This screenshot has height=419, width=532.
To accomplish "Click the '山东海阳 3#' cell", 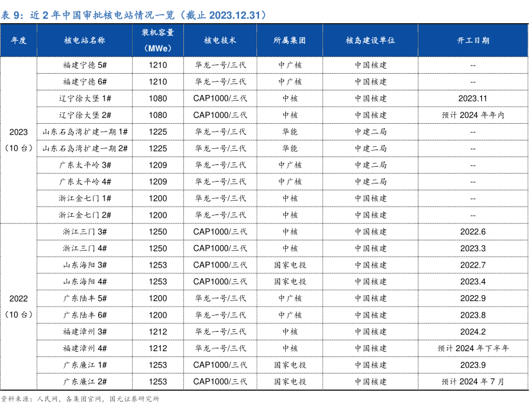I will tap(85, 264).
